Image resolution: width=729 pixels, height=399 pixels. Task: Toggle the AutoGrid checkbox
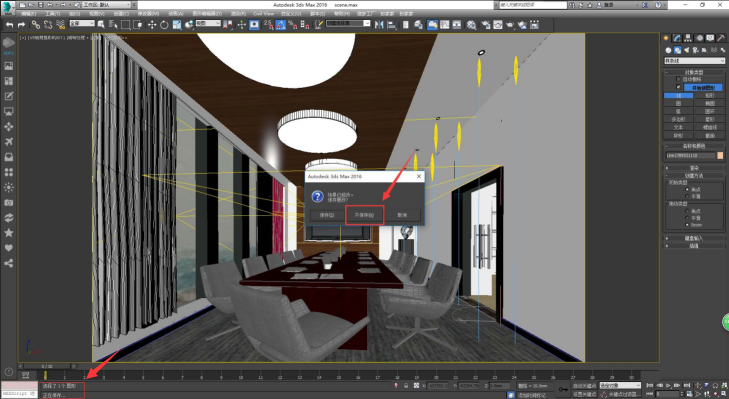click(678, 80)
